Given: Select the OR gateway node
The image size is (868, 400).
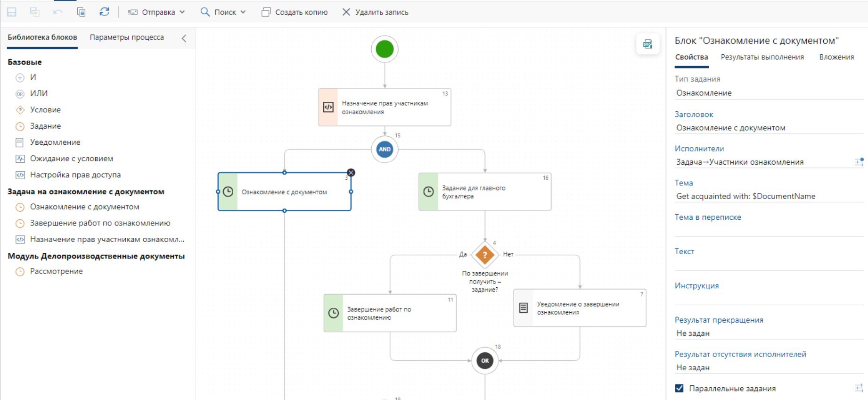Looking at the screenshot, I should click(x=485, y=361).
